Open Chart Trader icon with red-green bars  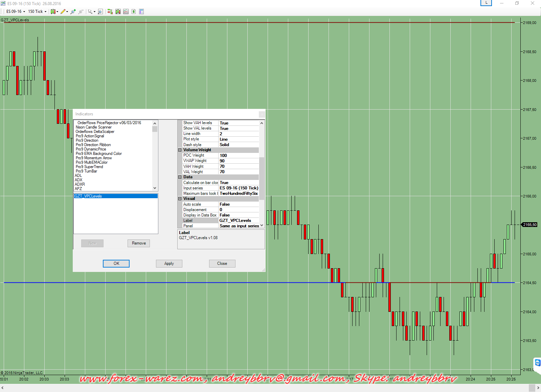click(110, 11)
